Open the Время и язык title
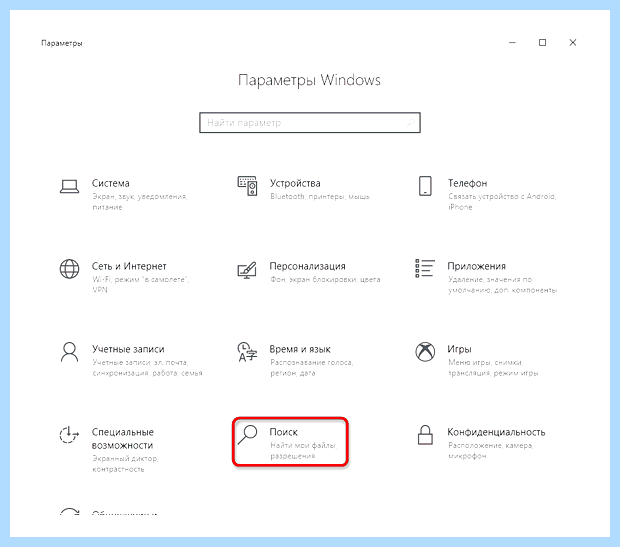This screenshot has width=620, height=547. (300, 349)
